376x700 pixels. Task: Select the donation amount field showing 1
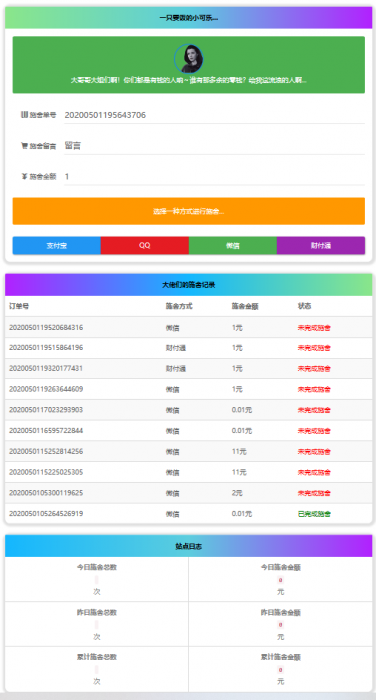pyautogui.click(x=214, y=177)
